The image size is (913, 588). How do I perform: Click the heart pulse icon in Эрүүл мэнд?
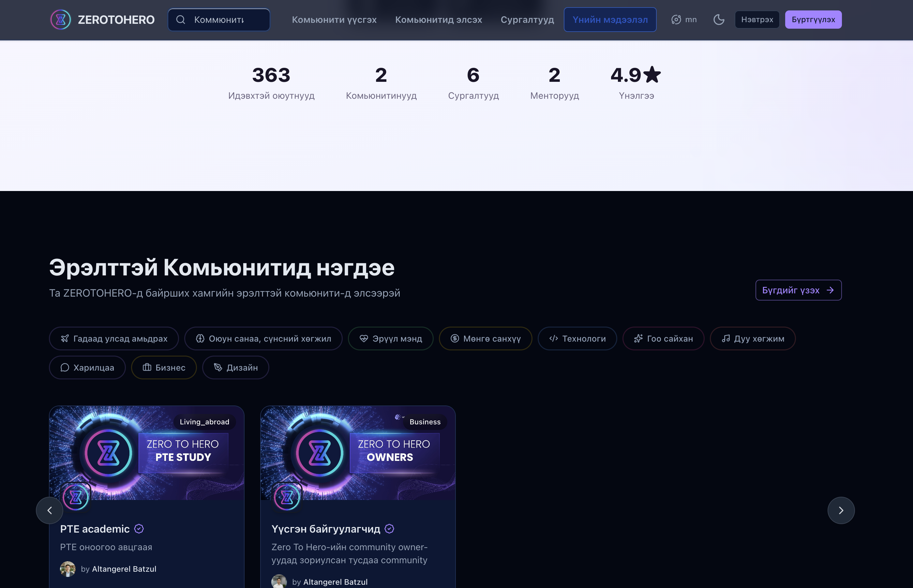click(x=364, y=338)
